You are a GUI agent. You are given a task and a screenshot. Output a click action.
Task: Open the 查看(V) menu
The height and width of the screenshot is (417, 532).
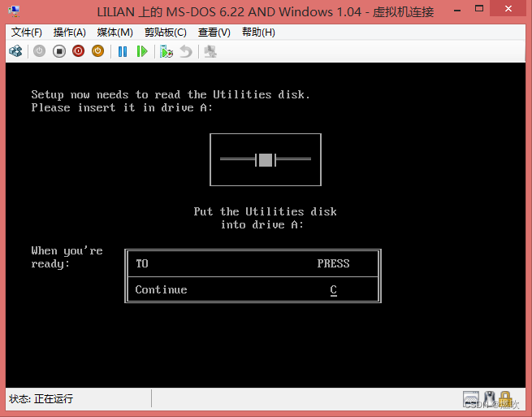point(214,33)
